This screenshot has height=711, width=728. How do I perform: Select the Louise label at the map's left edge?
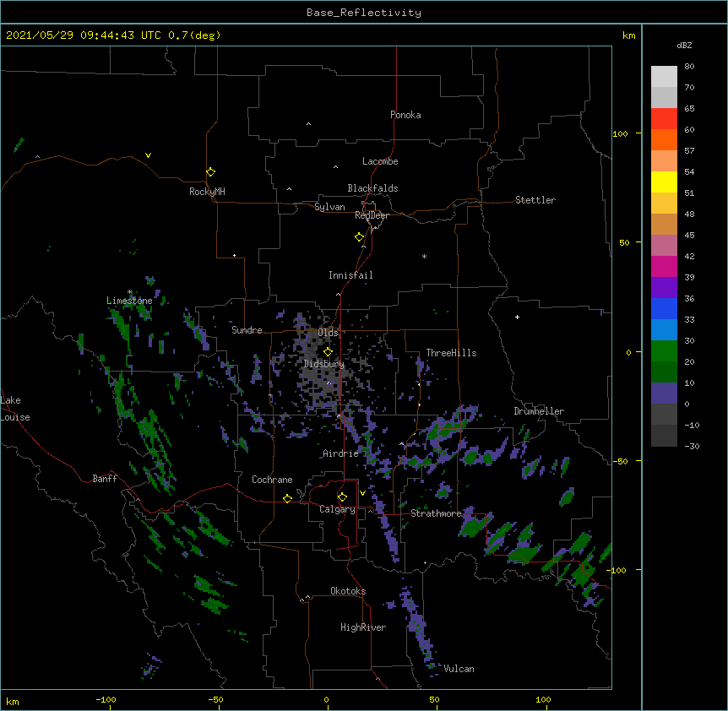click(x=15, y=417)
